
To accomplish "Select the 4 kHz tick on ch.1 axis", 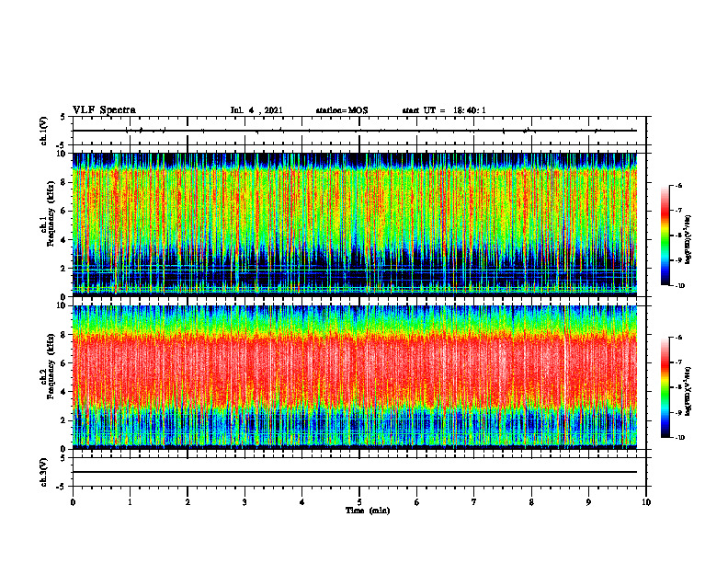I will [x=64, y=240].
